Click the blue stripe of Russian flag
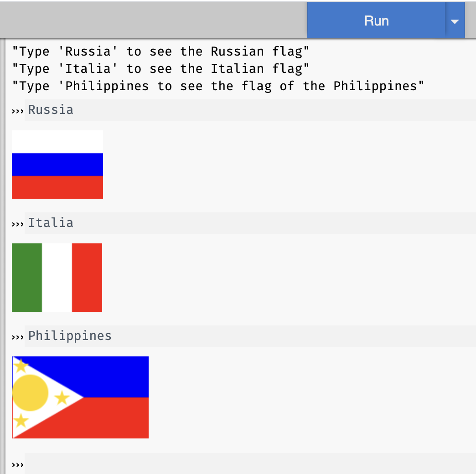The width and height of the screenshot is (476, 474). (x=57, y=165)
